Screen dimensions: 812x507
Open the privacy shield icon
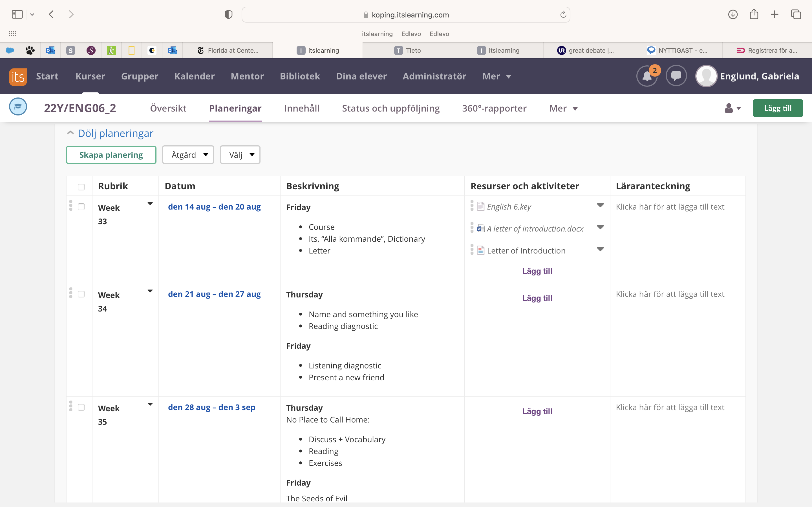[228, 14]
